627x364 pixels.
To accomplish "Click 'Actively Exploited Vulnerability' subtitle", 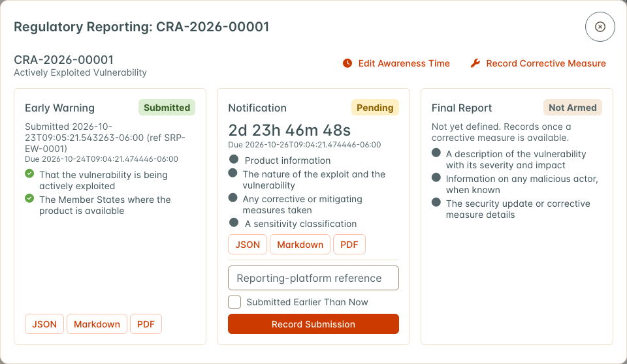I will pyautogui.click(x=80, y=72).
